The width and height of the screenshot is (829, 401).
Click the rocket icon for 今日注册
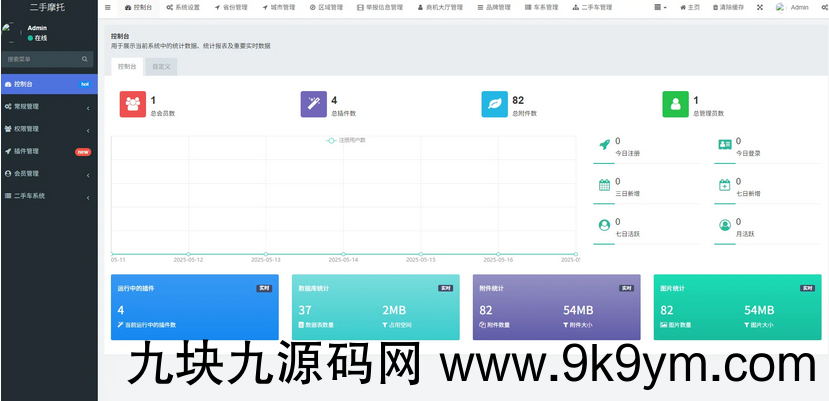tap(604, 146)
